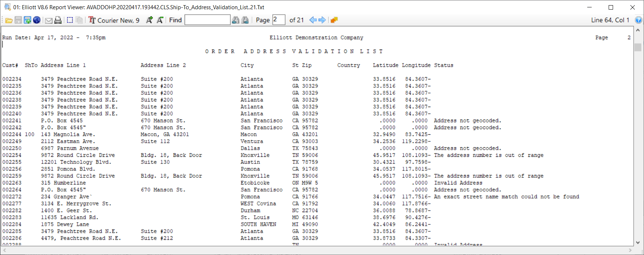Click 'St. Louis' city entry
Image resolution: width=644 pixels, height=255 pixels.
coord(255,217)
